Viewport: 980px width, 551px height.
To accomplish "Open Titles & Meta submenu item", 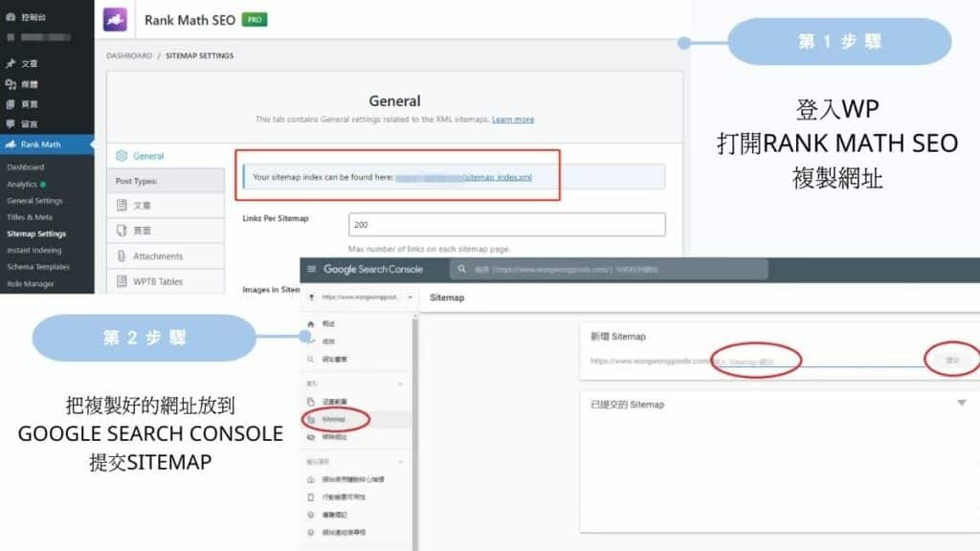I will coord(30,217).
